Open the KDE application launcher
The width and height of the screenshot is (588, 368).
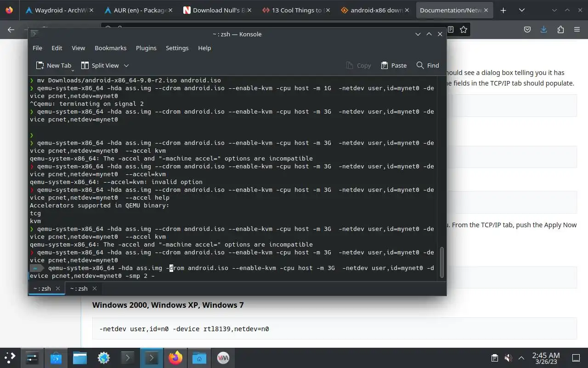10,358
